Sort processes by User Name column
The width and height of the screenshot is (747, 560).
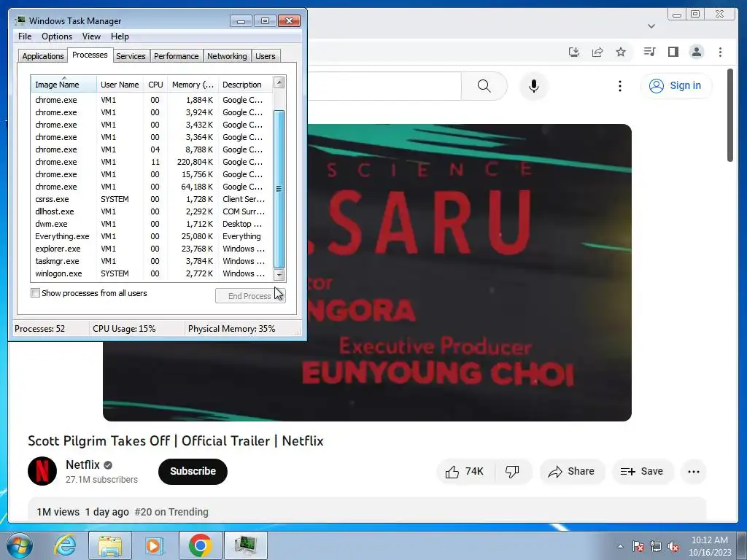pyautogui.click(x=120, y=85)
